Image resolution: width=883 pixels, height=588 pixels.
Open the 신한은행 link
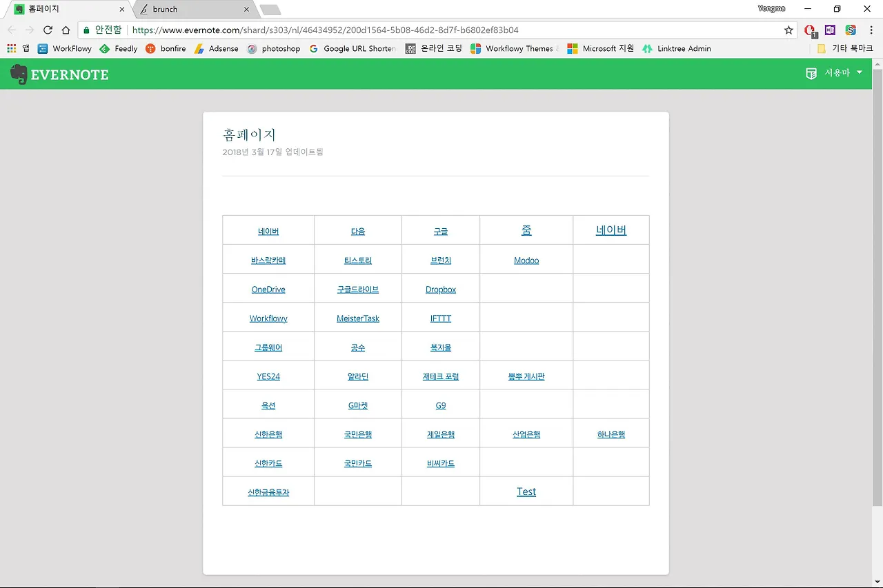pyautogui.click(x=268, y=434)
